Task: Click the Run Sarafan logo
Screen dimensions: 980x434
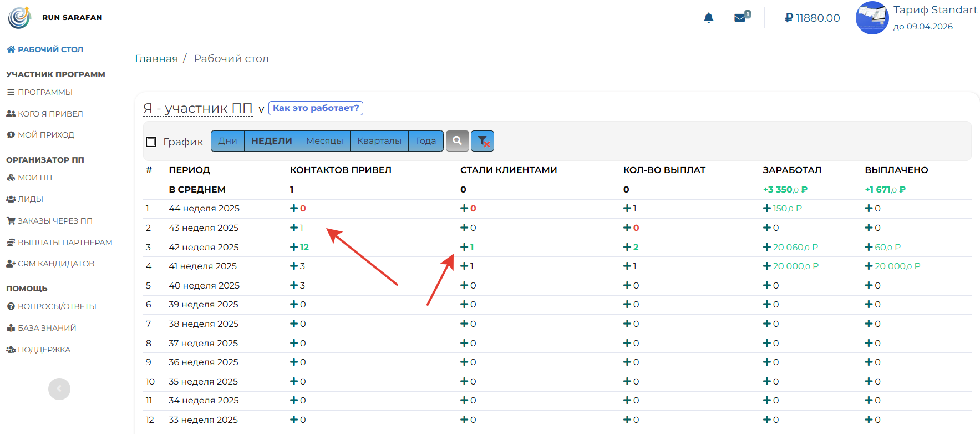Action: tap(20, 17)
